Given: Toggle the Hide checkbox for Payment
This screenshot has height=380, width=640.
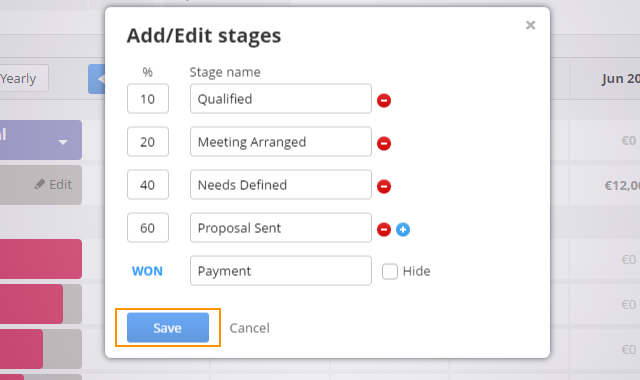Looking at the screenshot, I should pos(390,271).
